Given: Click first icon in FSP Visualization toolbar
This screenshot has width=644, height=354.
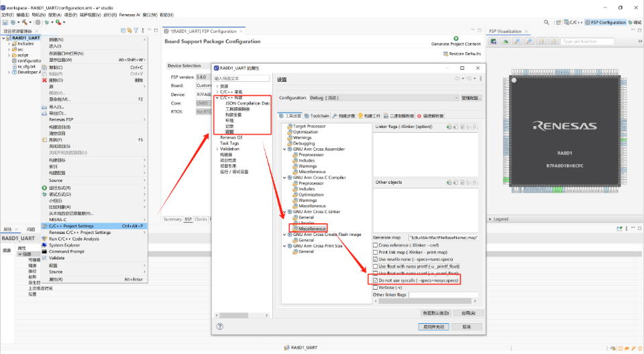Looking at the screenshot, I should tap(493, 42).
